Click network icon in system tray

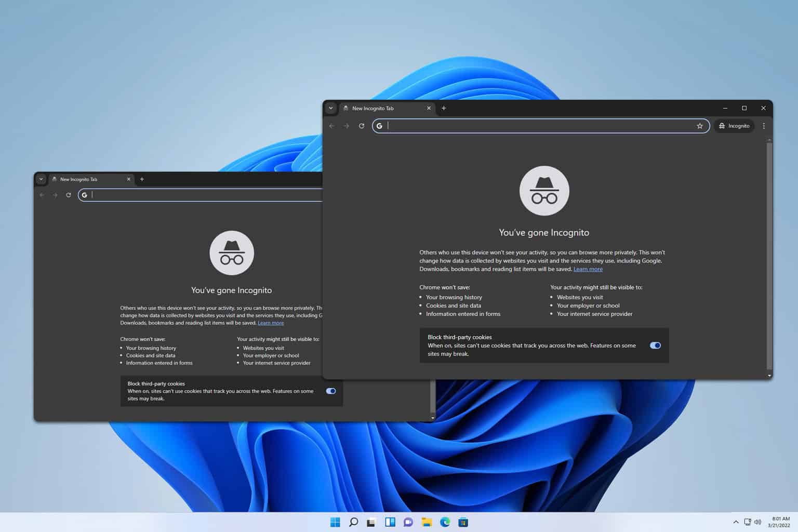(x=748, y=522)
